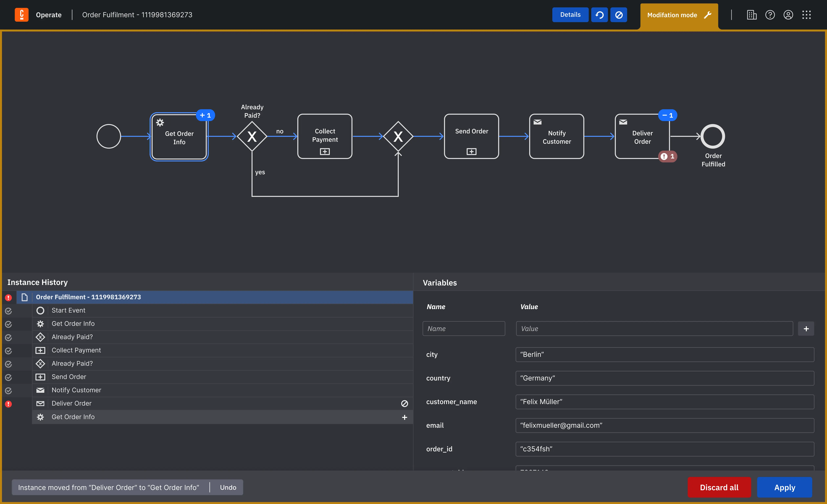Select Send Order history row
Image resolution: width=827 pixels, height=504 pixels.
coord(223,377)
